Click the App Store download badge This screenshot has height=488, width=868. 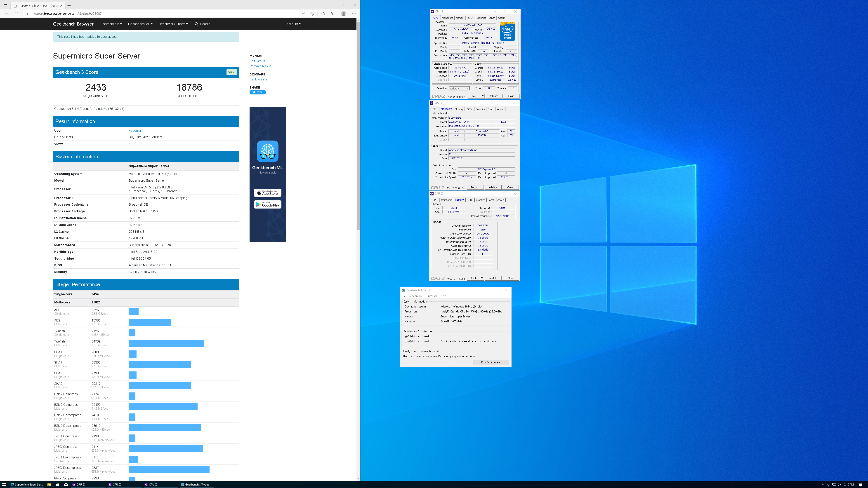[268, 193]
